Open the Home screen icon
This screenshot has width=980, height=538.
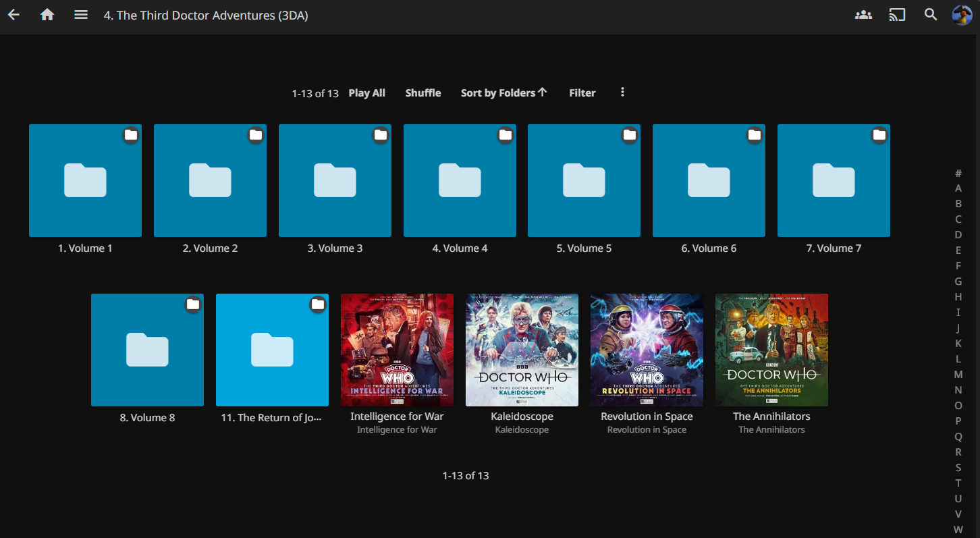tap(47, 15)
